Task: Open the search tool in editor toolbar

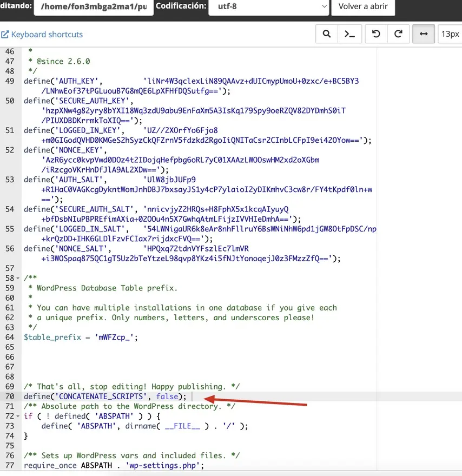Action: [x=327, y=34]
